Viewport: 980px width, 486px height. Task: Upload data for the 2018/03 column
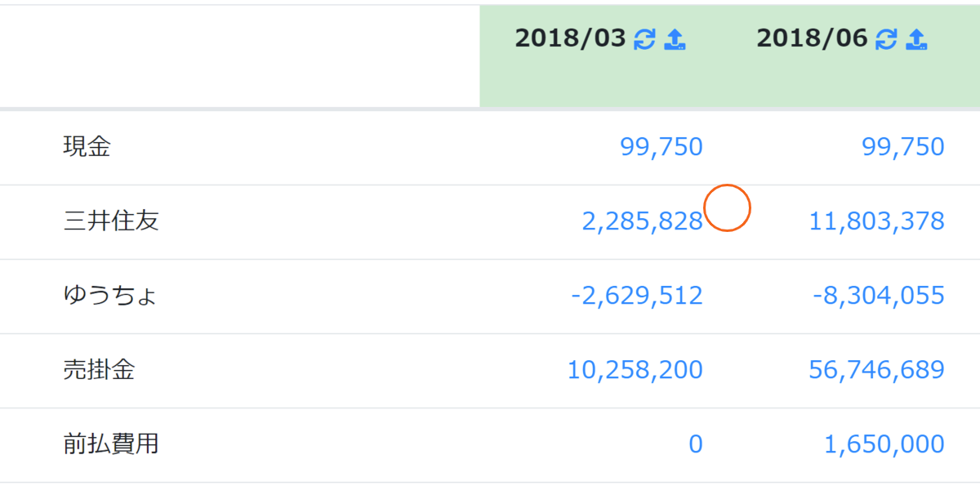point(675,39)
